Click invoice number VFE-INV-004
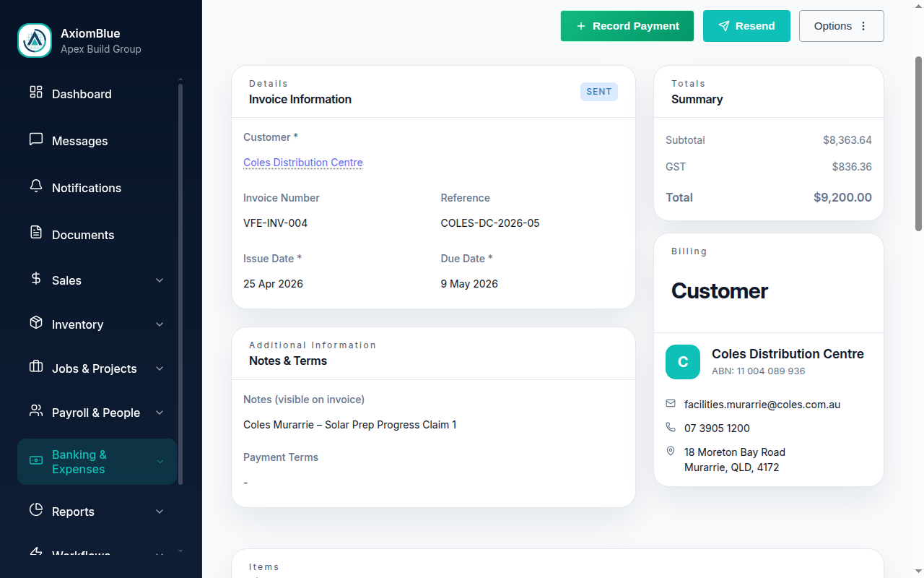924x578 pixels. point(276,223)
